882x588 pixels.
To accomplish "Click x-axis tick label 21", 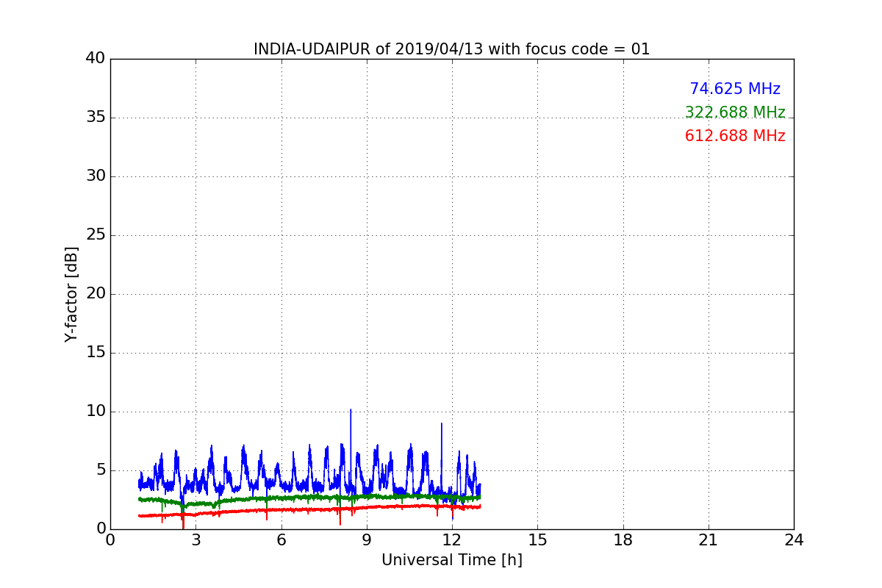I will point(709,540).
